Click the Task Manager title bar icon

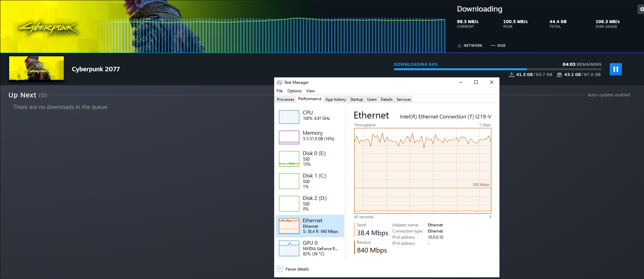[280, 82]
